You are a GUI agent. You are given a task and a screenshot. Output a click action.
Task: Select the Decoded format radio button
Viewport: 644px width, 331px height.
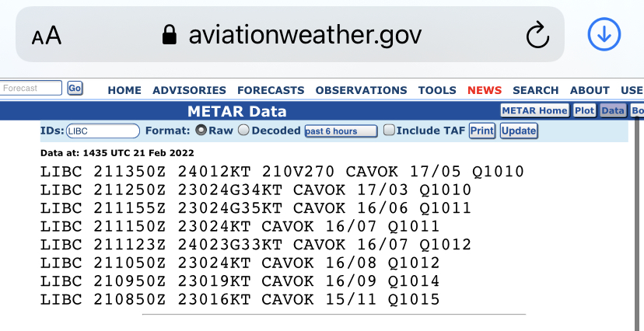(243, 131)
